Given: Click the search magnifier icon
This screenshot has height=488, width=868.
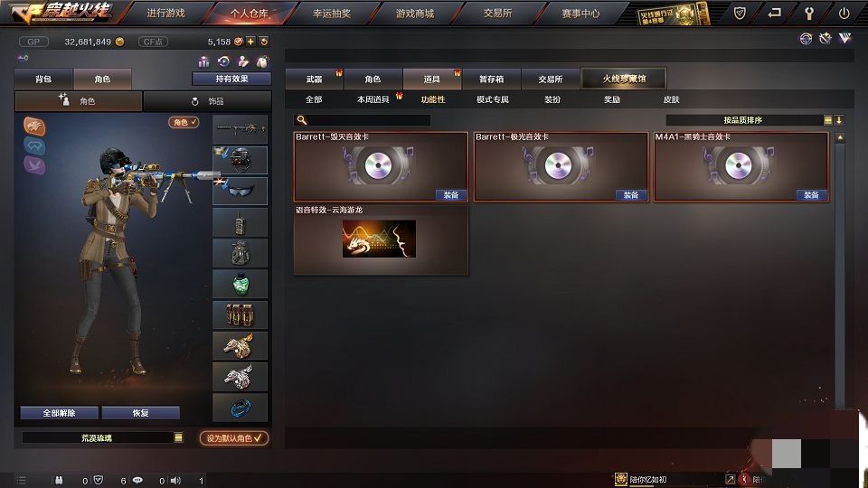Looking at the screenshot, I should point(302,120).
